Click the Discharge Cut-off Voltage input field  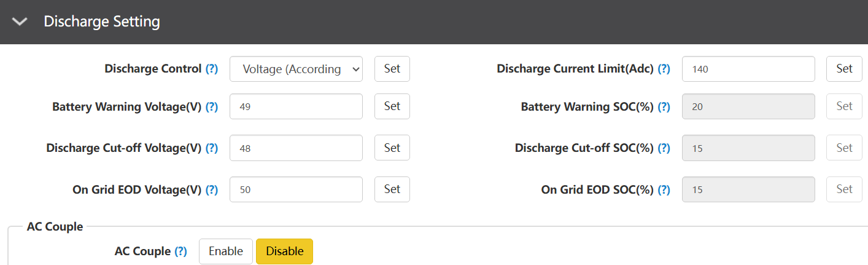(296, 148)
